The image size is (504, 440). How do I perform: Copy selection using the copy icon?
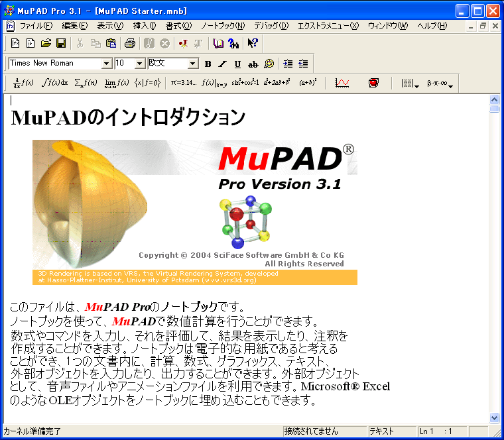tap(95, 43)
